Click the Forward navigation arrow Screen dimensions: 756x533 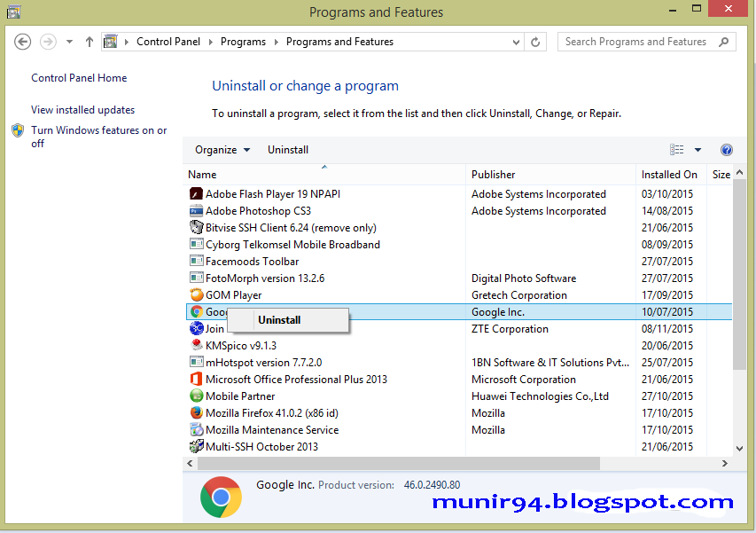pos(48,42)
